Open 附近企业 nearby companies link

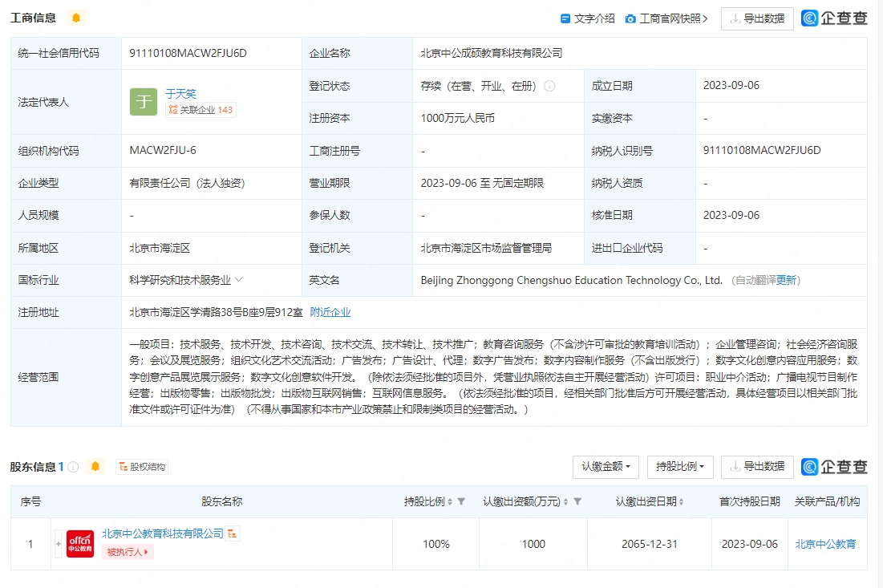pyautogui.click(x=330, y=312)
